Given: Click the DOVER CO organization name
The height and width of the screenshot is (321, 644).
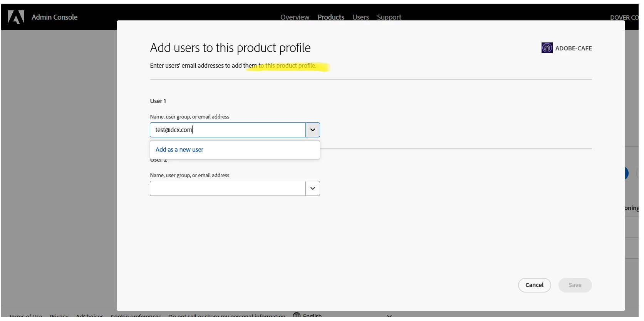Looking at the screenshot, I should tap(624, 18).
